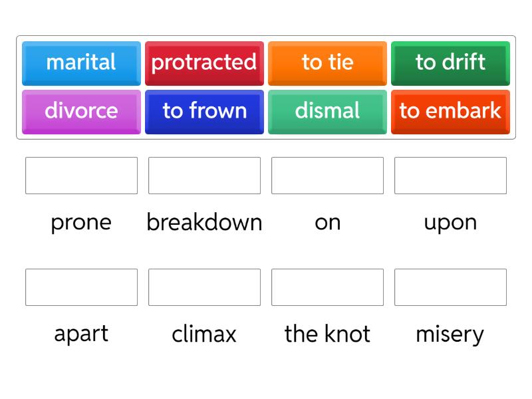Viewport: 532px width, 399px height.
Task: Click the answer box above 'apart'
Action: click(81, 287)
